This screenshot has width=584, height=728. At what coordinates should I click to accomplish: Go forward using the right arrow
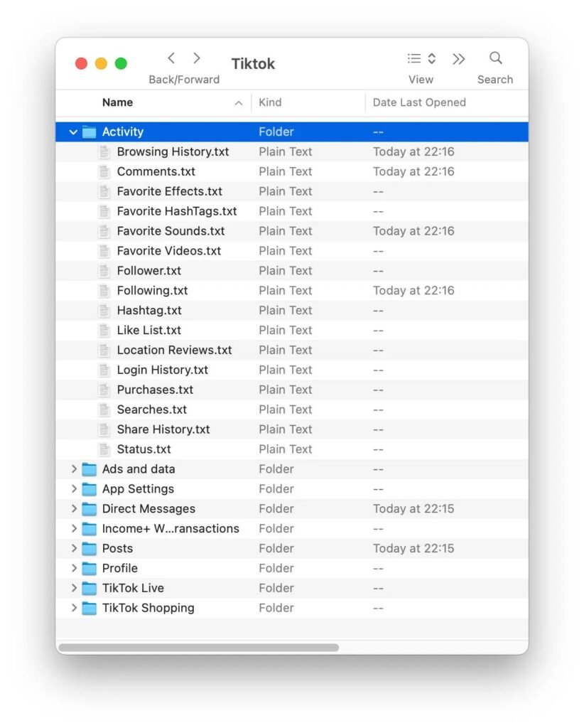coord(197,58)
